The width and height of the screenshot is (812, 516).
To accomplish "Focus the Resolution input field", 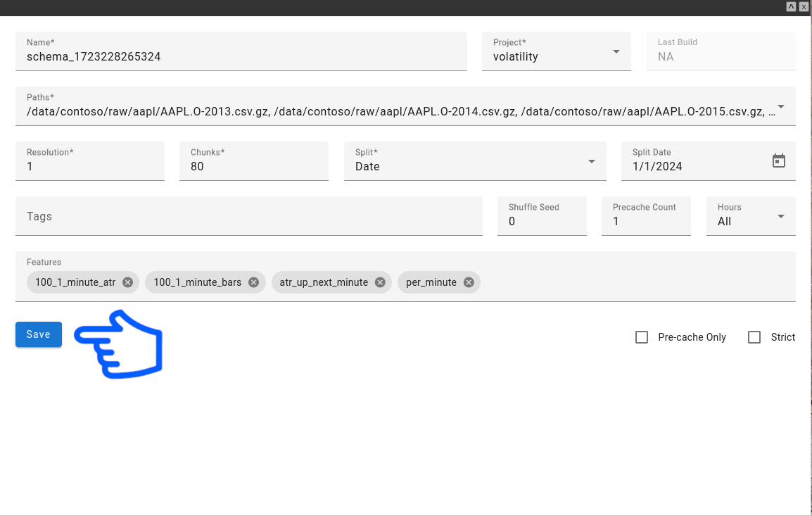I will pyautogui.click(x=89, y=166).
